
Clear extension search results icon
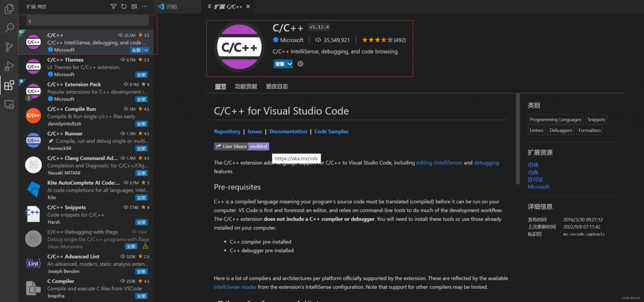tap(134, 7)
